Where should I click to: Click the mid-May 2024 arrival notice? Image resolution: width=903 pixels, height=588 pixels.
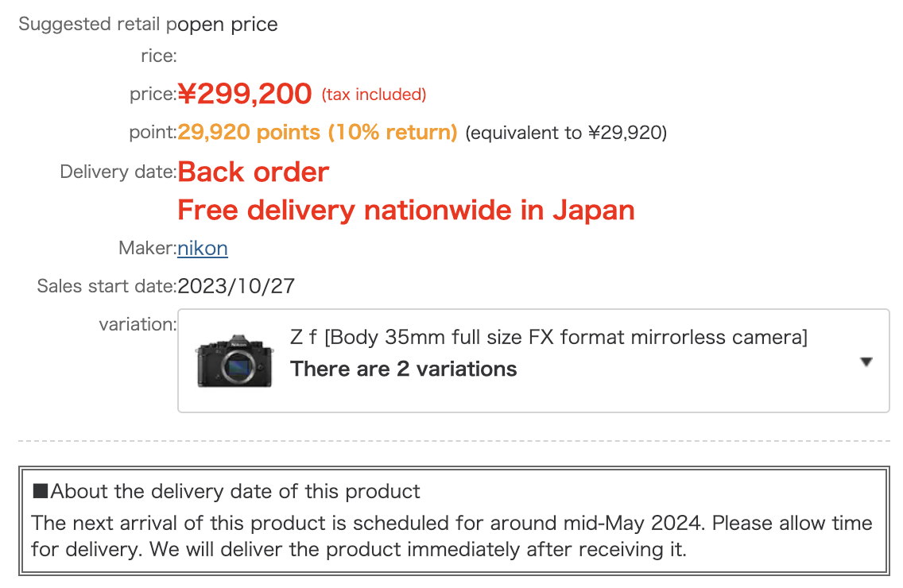[451, 524]
